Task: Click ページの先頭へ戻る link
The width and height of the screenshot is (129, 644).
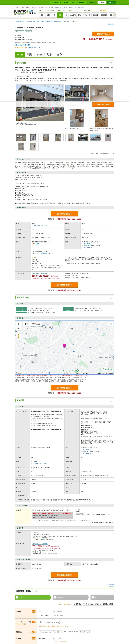Action: 109,584
